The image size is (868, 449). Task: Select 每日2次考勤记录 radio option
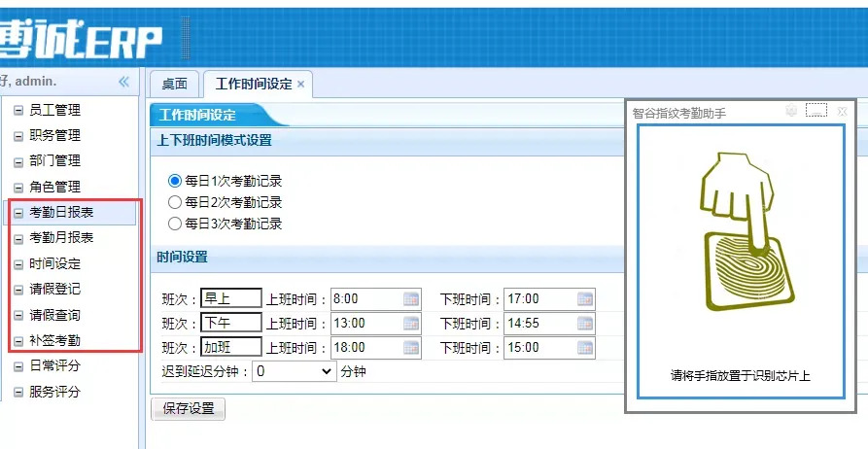point(175,202)
